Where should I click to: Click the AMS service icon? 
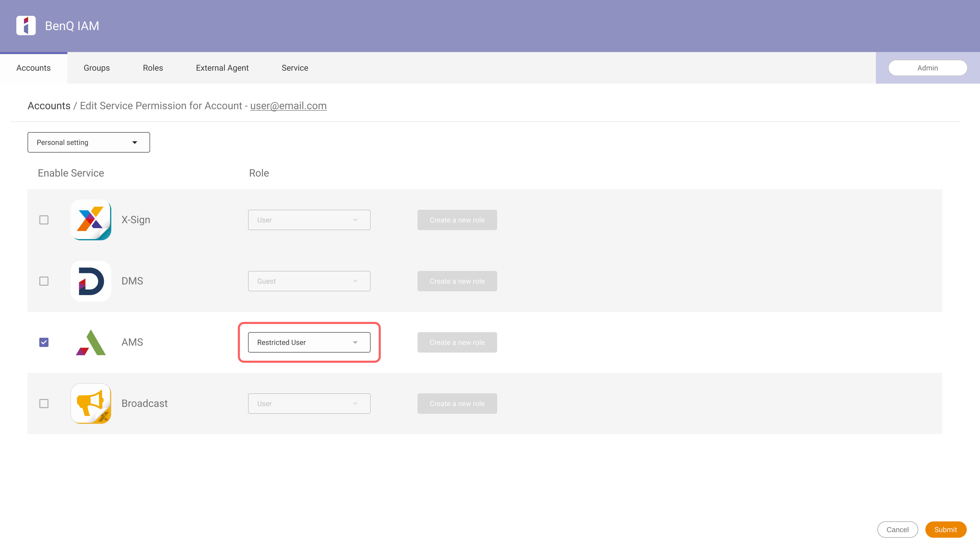[x=91, y=342]
